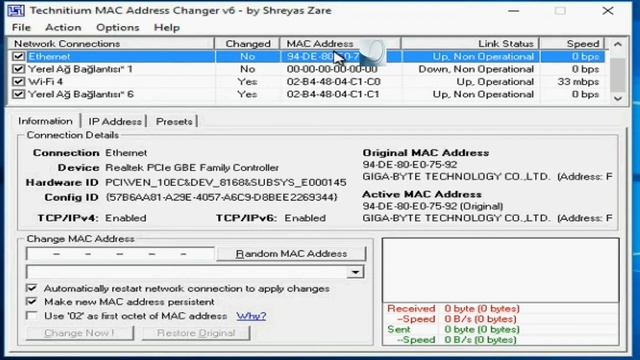640x360 pixels.
Task: Sort by Speed column header
Action: point(572,44)
